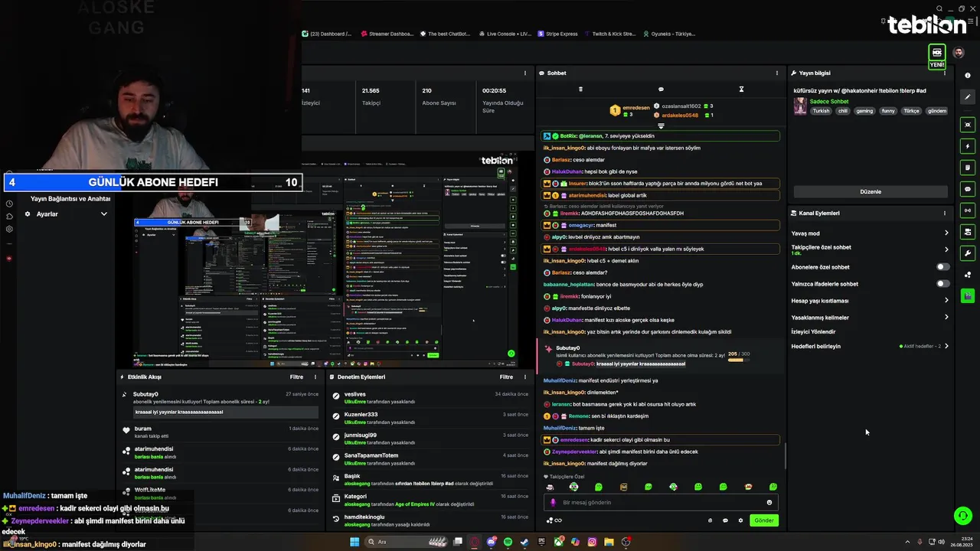
Task: Open File Explorer from the taskbar
Action: (609, 542)
